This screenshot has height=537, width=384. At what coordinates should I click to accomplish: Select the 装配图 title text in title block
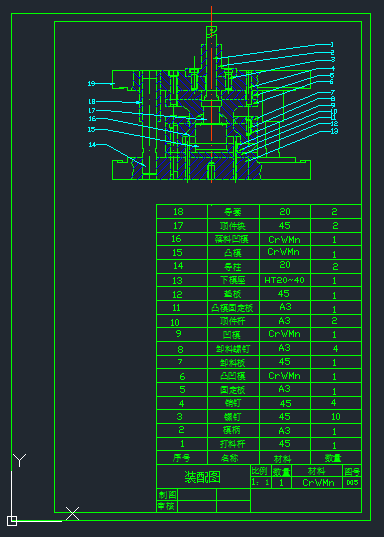(202, 477)
